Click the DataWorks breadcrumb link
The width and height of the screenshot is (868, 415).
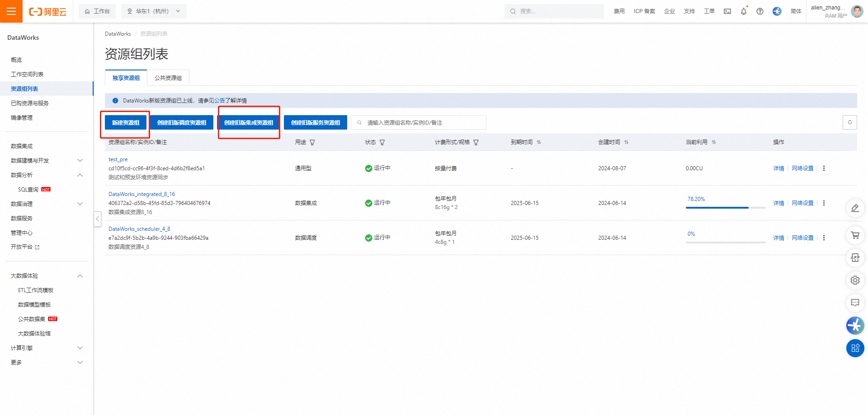(118, 34)
